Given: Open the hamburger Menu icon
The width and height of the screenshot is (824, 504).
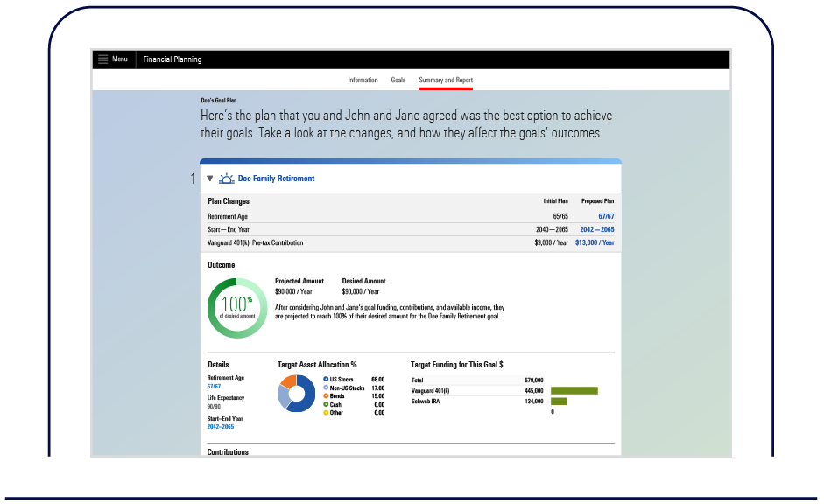Looking at the screenshot, I should pyautogui.click(x=103, y=59).
